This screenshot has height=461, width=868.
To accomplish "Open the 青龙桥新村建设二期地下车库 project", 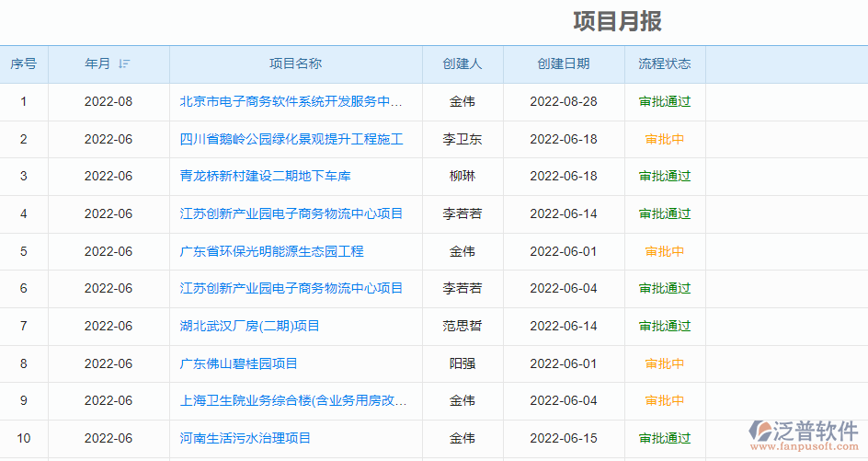I will click(265, 176).
